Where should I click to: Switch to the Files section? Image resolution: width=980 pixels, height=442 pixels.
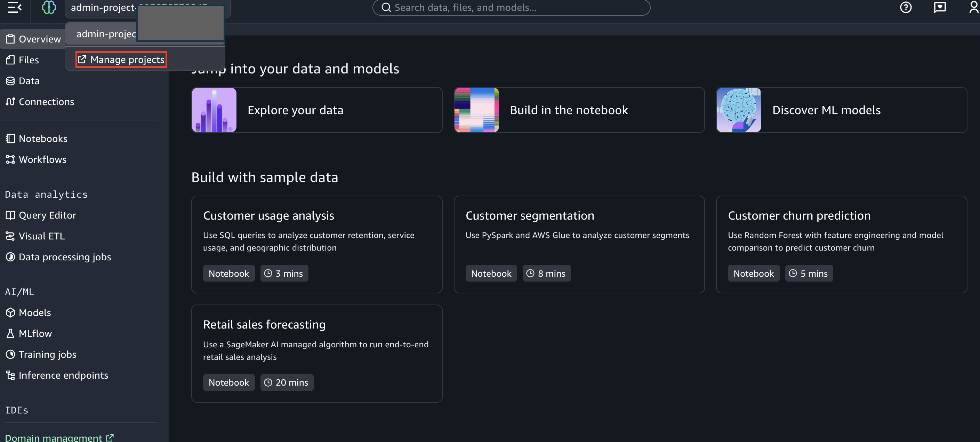pos(29,60)
